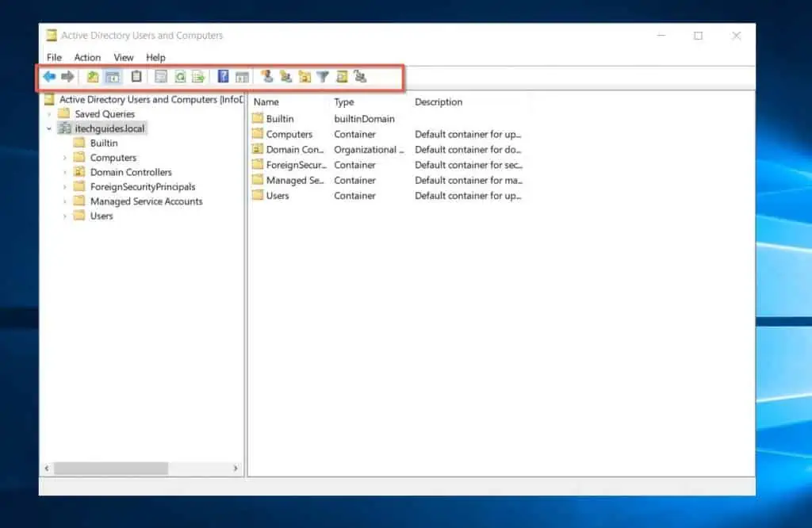Select Saved Queries in the tree
Viewport: 812px width, 528px height.
pyautogui.click(x=105, y=114)
